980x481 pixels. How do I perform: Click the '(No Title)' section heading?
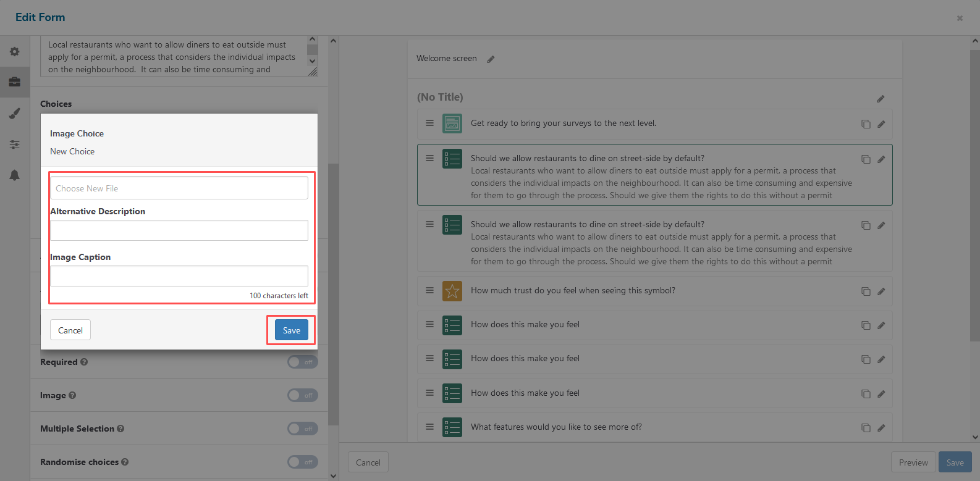tap(440, 97)
